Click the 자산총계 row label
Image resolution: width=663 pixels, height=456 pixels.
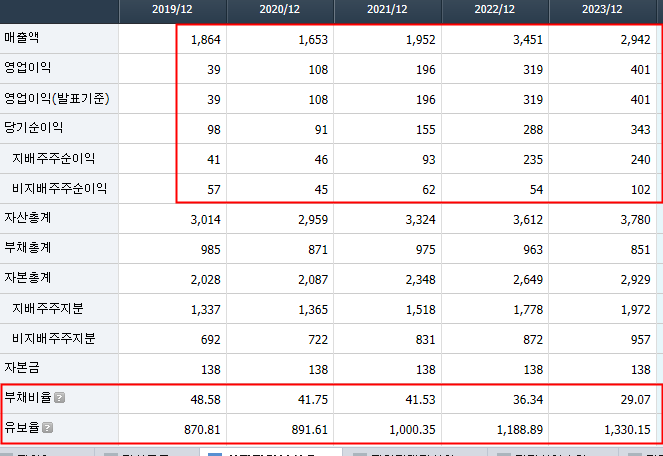click(x=27, y=218)
